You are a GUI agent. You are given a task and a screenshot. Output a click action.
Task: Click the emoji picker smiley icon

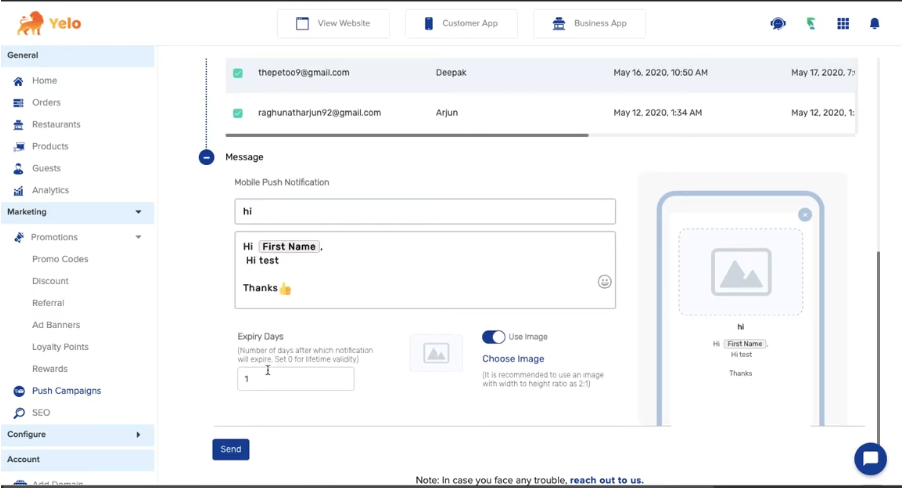tap(604, 282)
